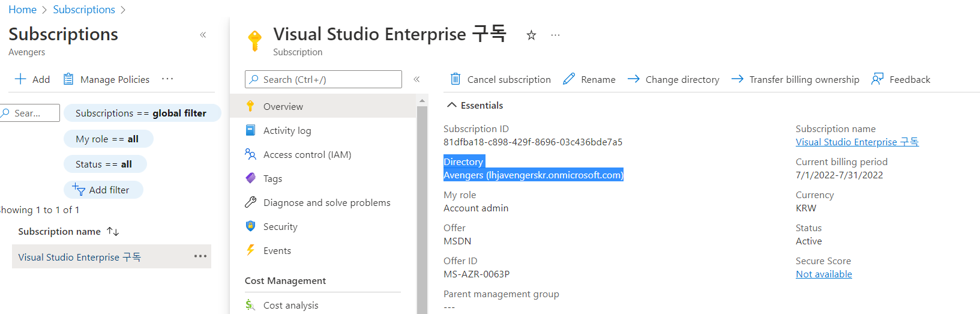Click the highlighted Avengers directory value
The height and width of the screenshot is (314, 980).
tap(534, 175)
